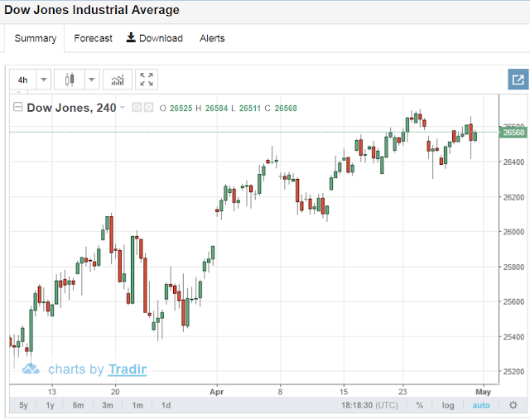530x420 pixels.
Task: Toggle percent scale with the % button
Action: pos(420,405)
